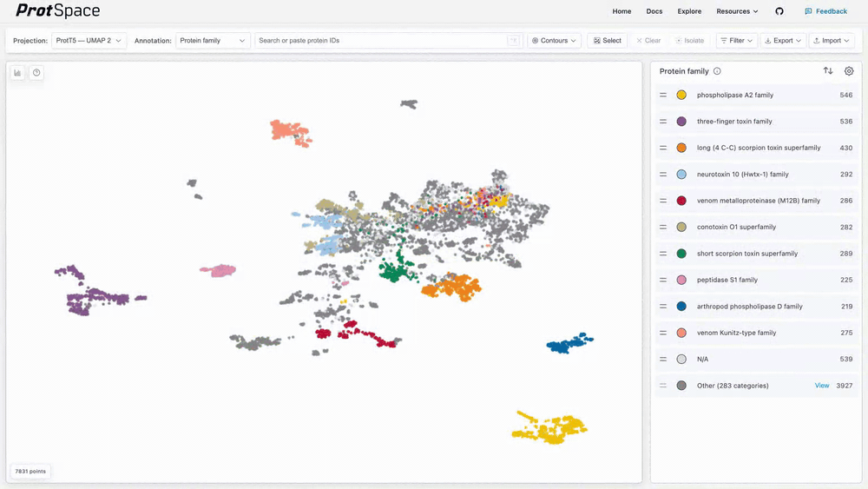The width and height of the screenshot is (868, 489).
Task: Open the Docs page
Action: pyautogui.click(x=654, y=11)
